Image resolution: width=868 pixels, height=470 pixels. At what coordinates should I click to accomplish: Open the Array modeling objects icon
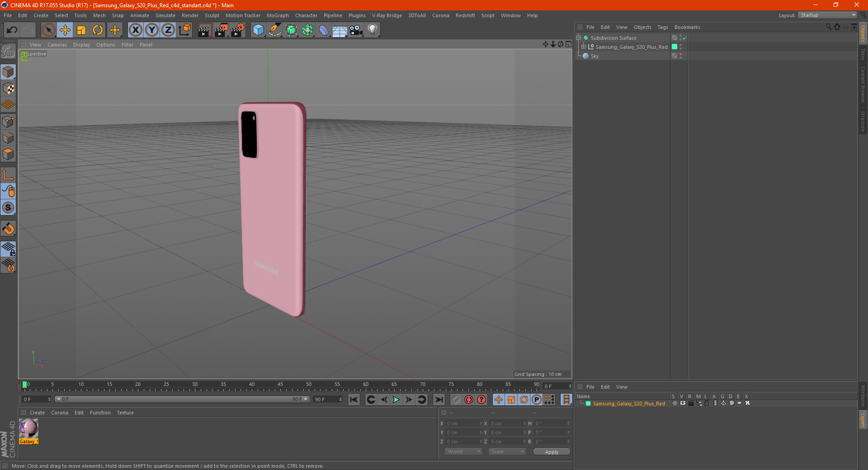point(307,30)
